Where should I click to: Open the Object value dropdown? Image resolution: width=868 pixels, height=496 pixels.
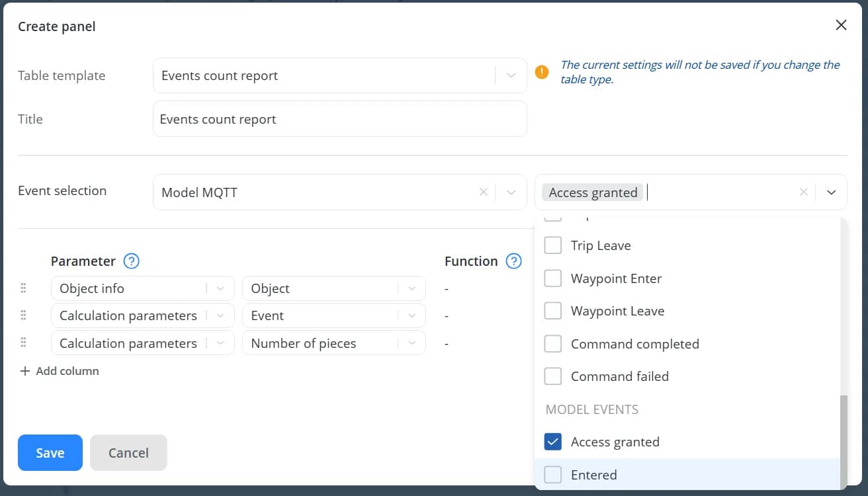[x=334, y=288]
